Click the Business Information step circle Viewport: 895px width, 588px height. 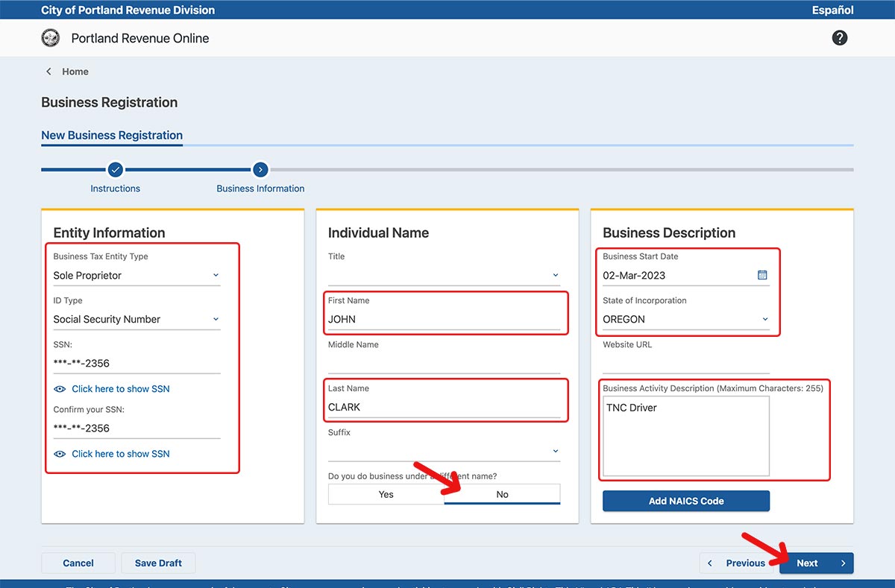[260, 170]
